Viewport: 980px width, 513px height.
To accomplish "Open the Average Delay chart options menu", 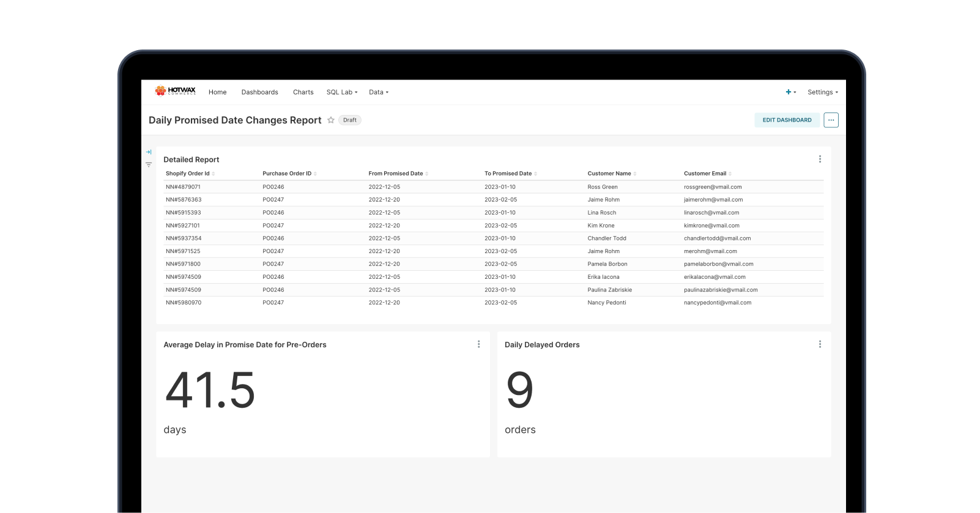I will [478, 344].
